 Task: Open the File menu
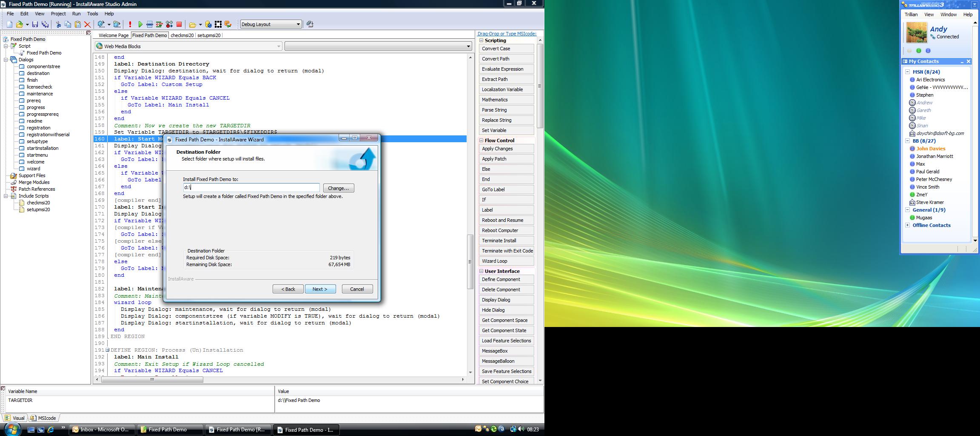pos(10,14)
